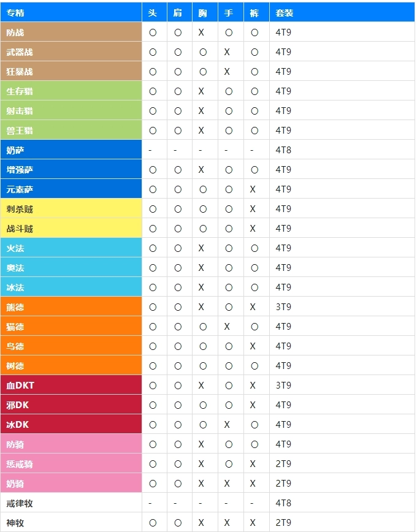Screen dimensions: 417x532
Task: Select the 血DKT red row label
Action: [21, 386]
